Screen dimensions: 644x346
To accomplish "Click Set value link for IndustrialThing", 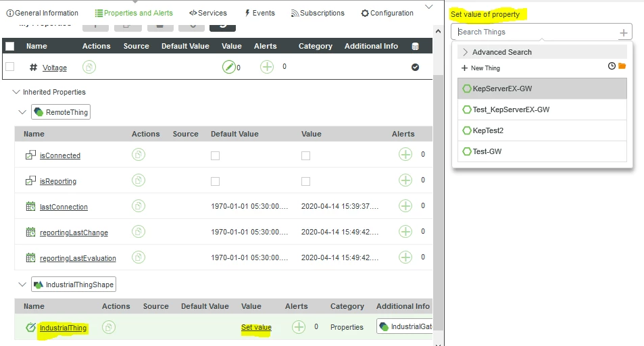I will click(x=256, y=328).
